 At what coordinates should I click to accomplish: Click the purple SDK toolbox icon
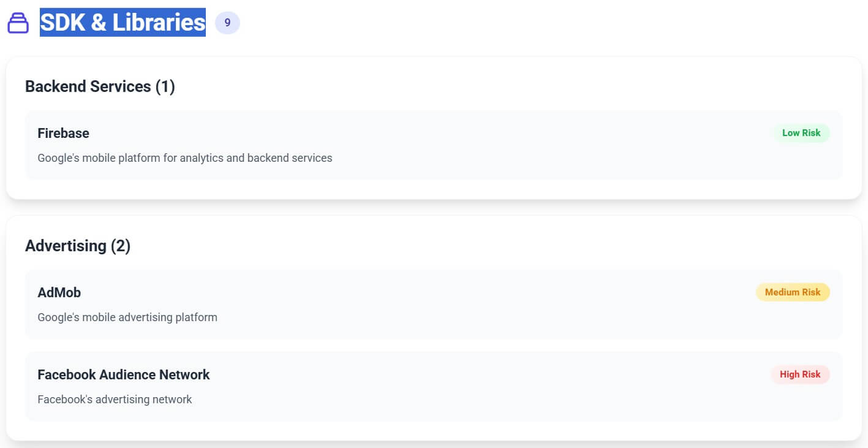pos(18,23)
